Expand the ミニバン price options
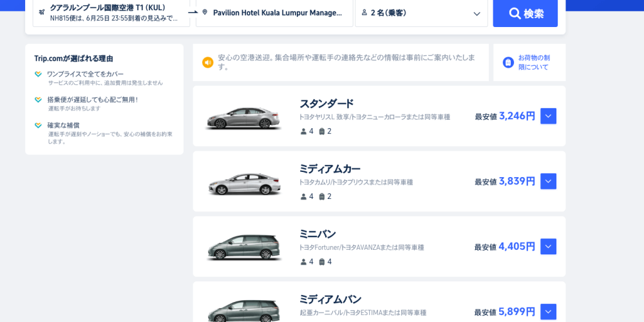 coord(548,247)
